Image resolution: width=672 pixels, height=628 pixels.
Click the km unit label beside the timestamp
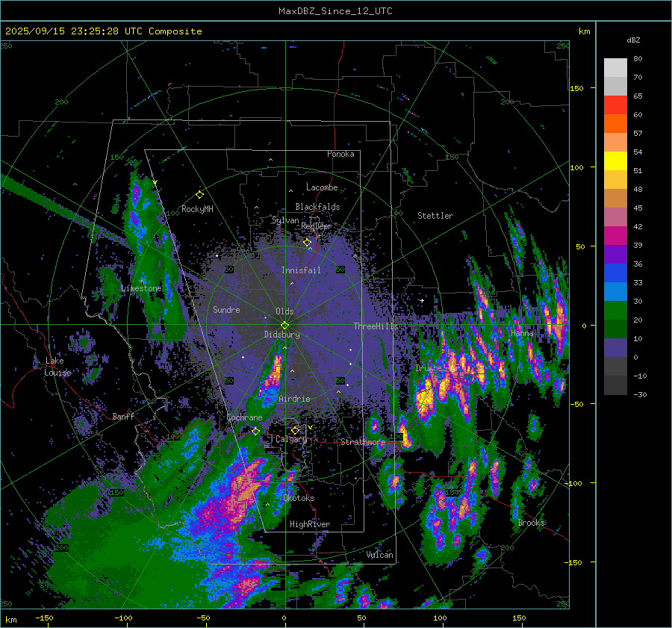click(584, 31)
